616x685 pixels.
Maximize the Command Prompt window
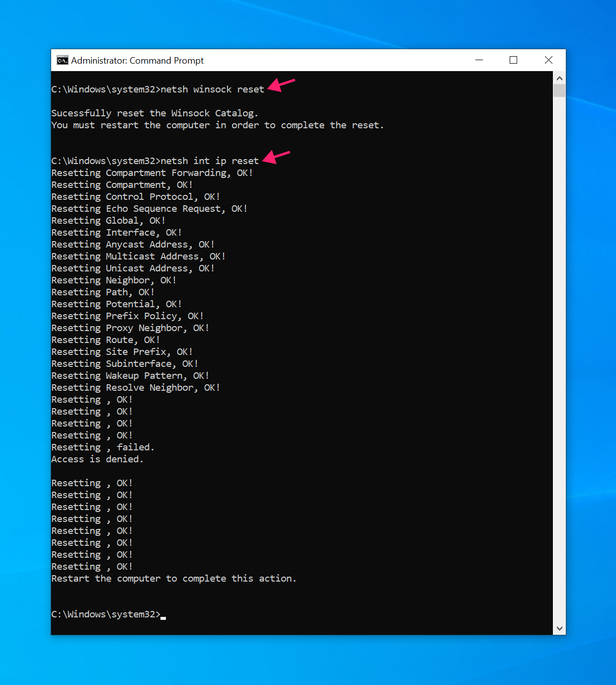tap(514, 60)
